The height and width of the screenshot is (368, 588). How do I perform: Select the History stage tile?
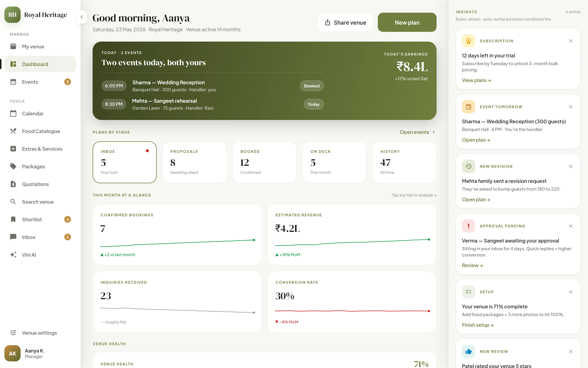point(405,162)
